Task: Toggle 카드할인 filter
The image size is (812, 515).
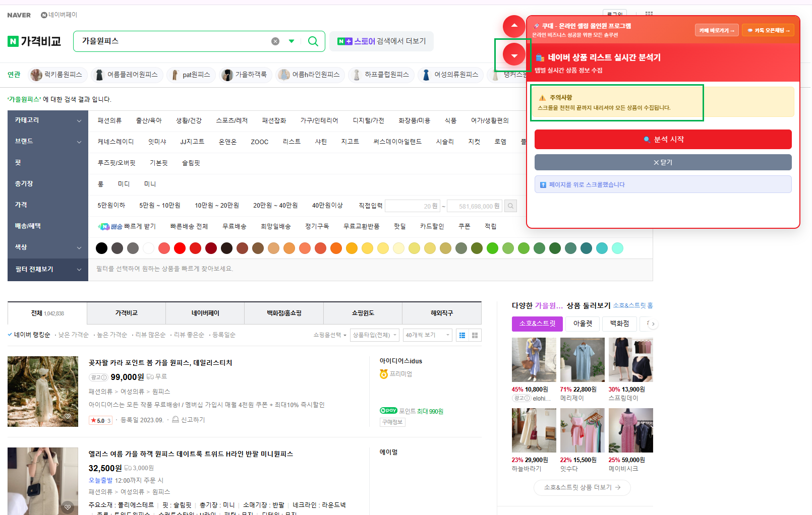Action: coord(432,226)
